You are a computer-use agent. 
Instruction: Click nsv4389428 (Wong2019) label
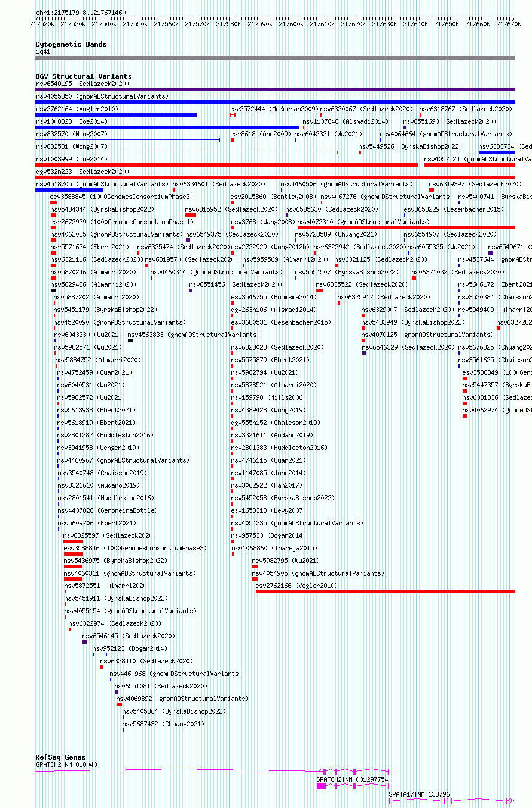268,410
